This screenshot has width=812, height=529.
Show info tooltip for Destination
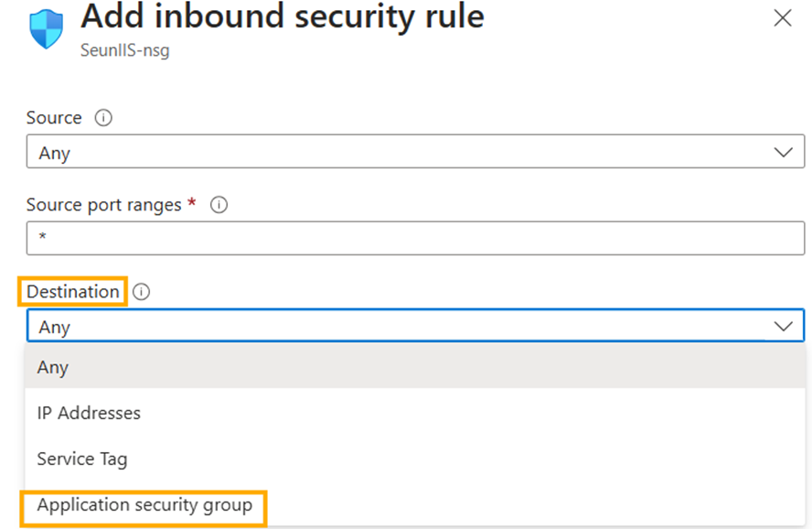[x=141, y=292]
